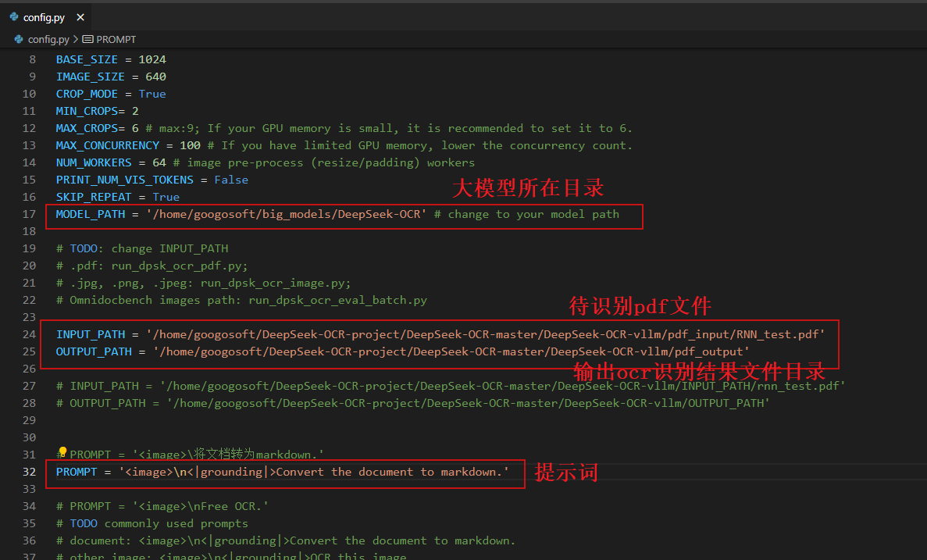Click the grounding prompt string on line 32
927x560 pixels.
(x=313, y=472)
